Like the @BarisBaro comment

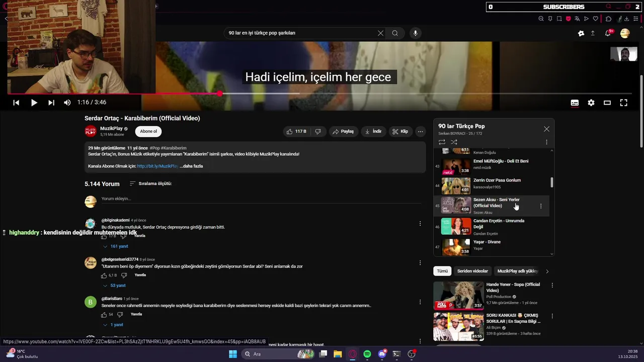pos(104,315)
